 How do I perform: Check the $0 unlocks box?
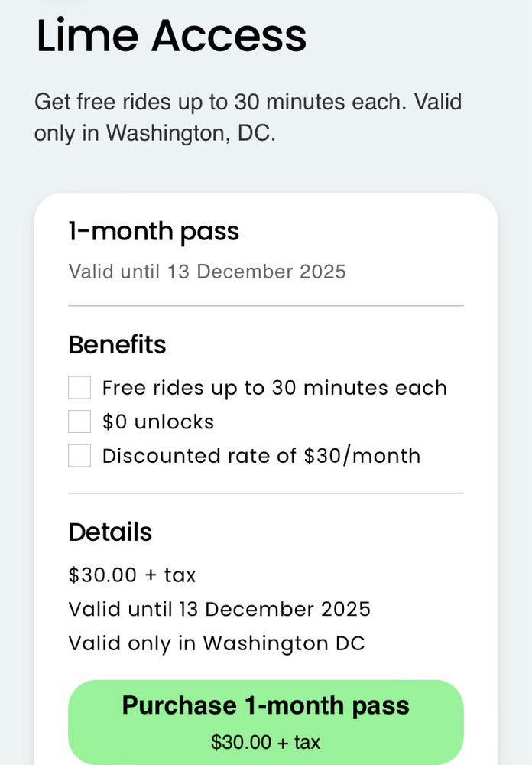coord(79,422)
